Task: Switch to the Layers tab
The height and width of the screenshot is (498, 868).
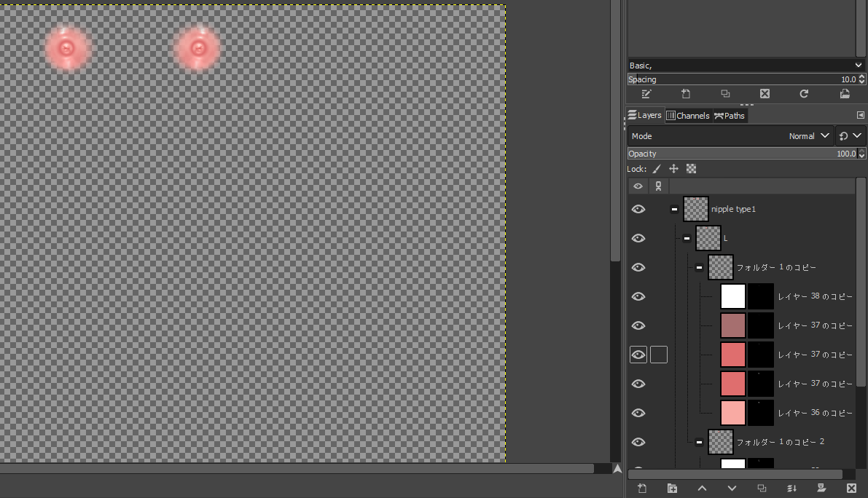Action: (x=645, y=115)
